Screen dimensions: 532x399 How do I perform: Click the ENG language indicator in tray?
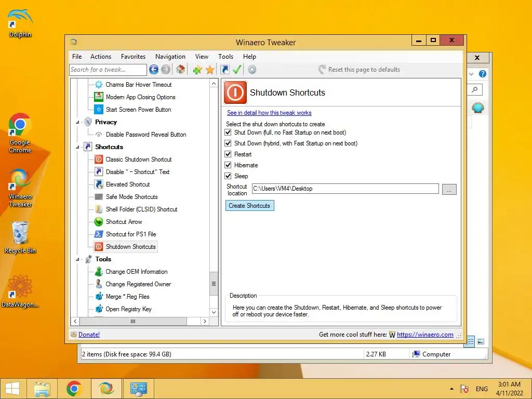(x=482, y=389)
